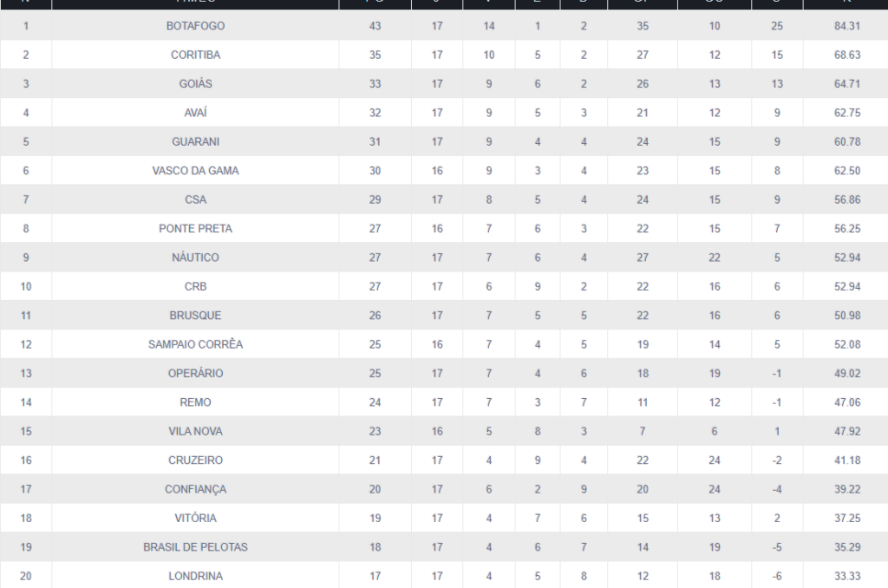Screen dimensions: 888x588
Task: Click on VILA NOVA in the table
Action: click(195, 431)
